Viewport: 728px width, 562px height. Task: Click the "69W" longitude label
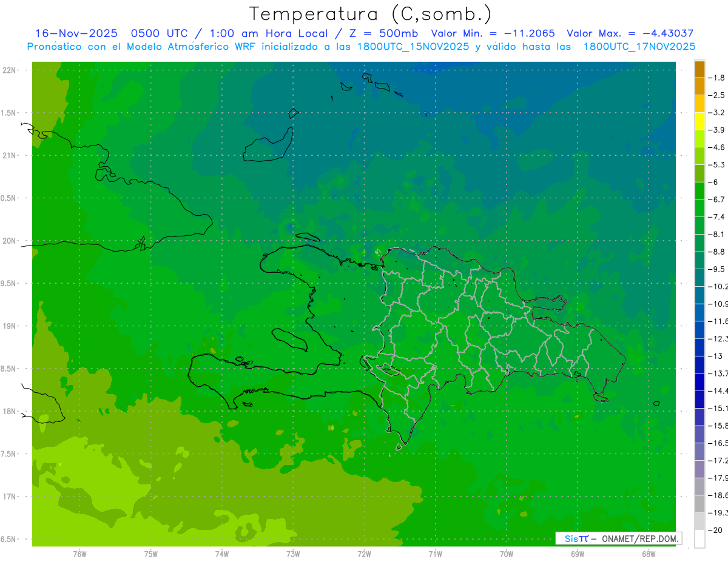(577, 554)
